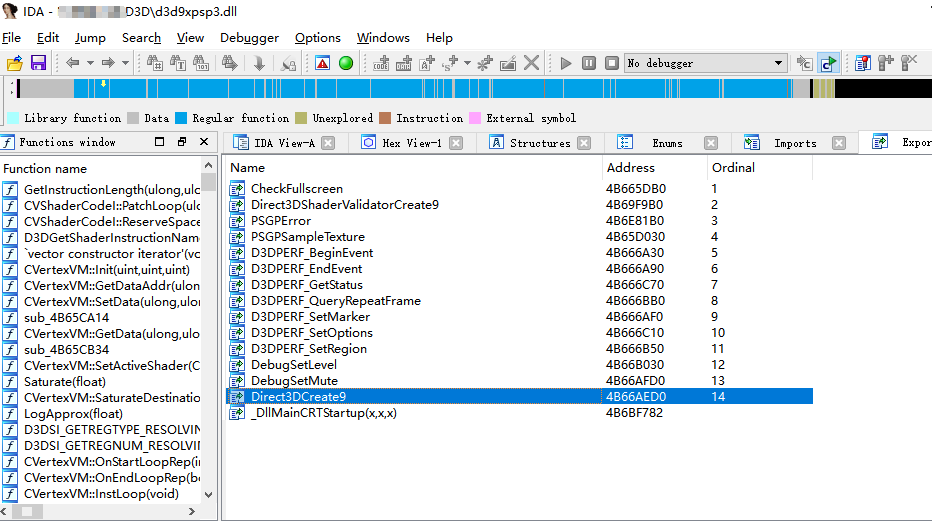Click the struct 's' plus toolbar icon

[451, 63]
